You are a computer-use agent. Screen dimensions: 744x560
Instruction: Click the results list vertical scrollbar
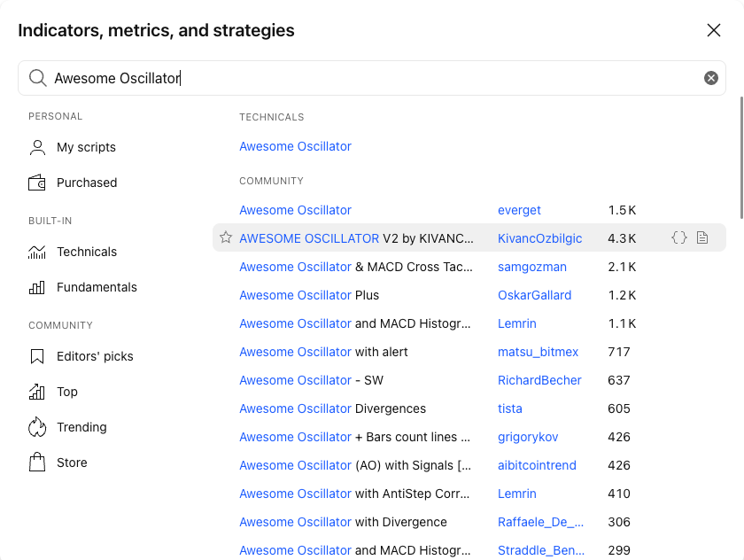[x=741, y=158]
